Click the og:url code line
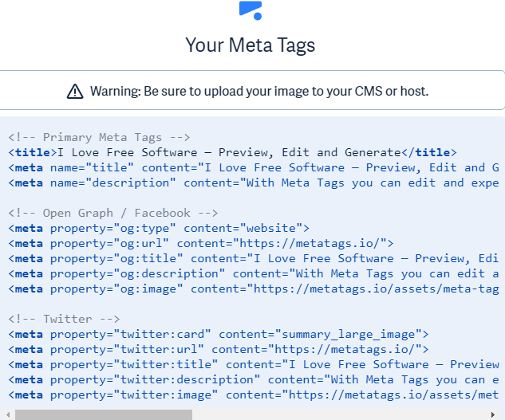This screenshot has height=420, width=505. (x=201, y=243)
